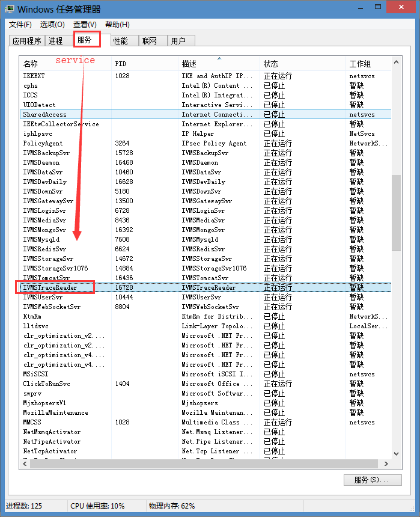420x517 pixels.
Task: Select the IVMSWebSocketSvr service name
Action: [x=52, y=307]
